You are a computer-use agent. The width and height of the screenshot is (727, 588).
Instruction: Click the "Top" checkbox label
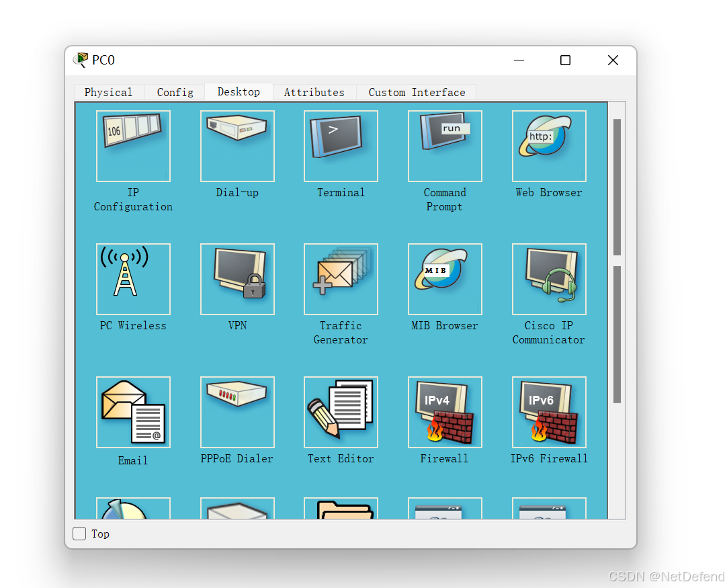100,534
